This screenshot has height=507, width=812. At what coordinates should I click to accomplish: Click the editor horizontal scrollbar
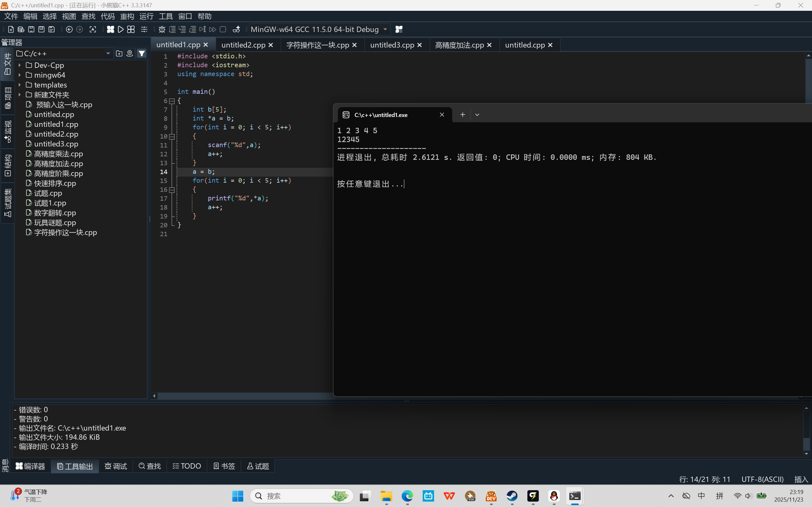[241, 396]
